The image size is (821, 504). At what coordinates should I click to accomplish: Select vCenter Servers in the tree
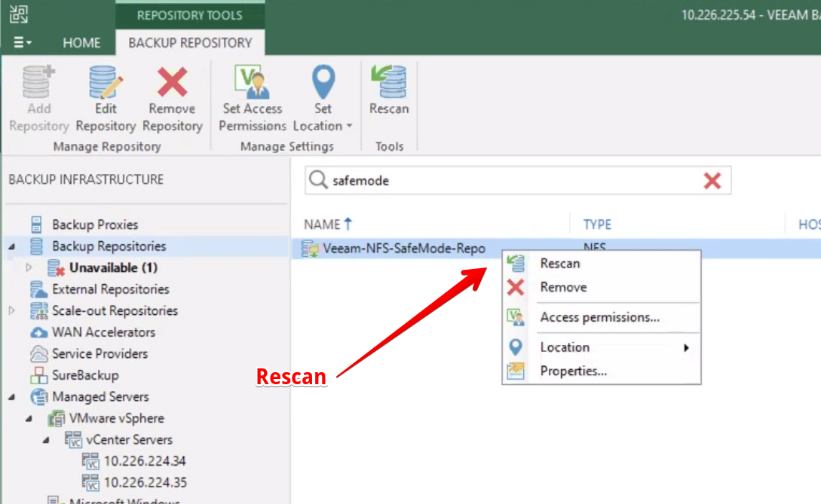130,440
